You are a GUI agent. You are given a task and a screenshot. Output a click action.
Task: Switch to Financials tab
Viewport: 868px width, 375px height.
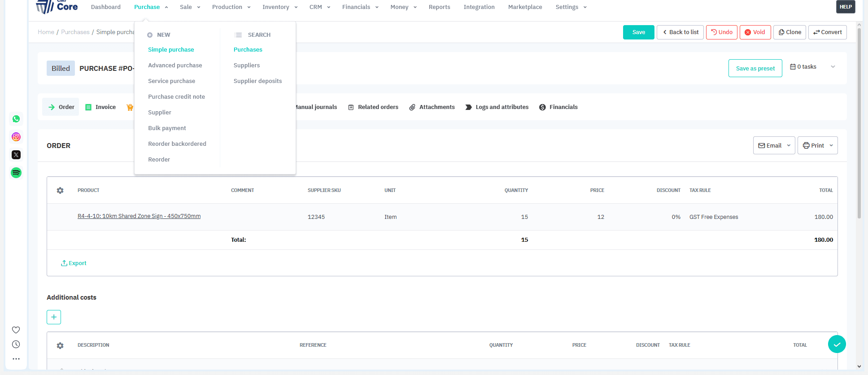tap(558, 107)
